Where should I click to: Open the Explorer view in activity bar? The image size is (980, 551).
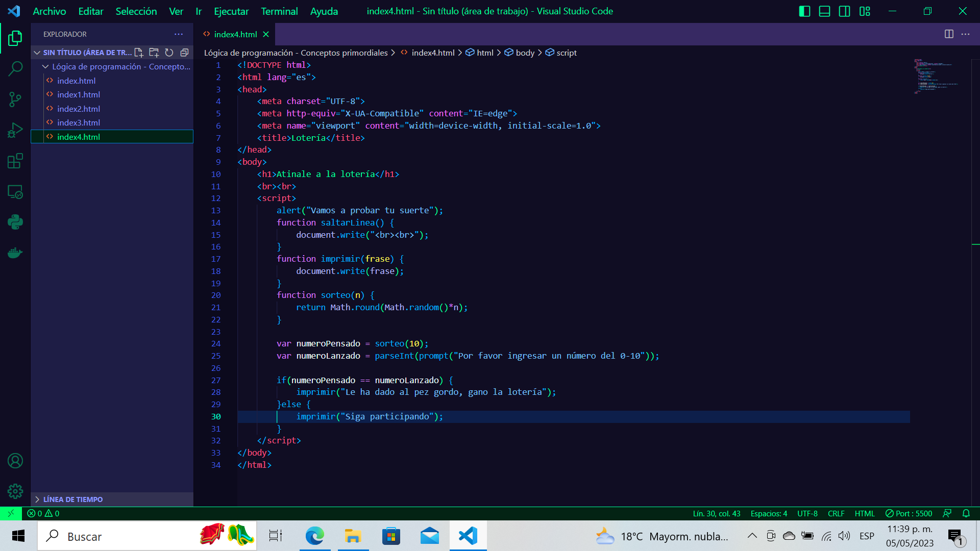(15, 38)
